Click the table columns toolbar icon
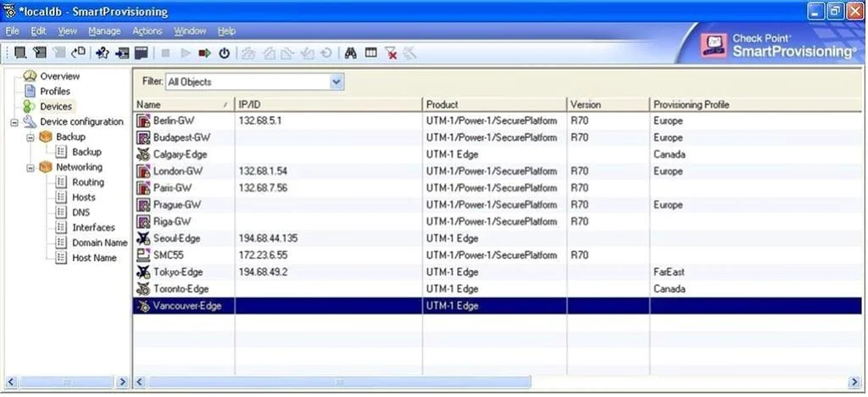Viewport: 868px width, 397px height. click(x=371, y=53)
